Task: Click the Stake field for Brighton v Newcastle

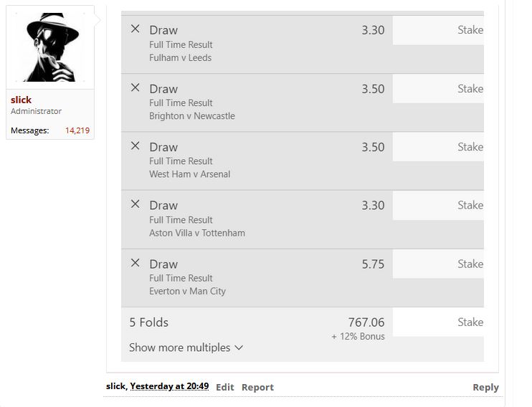Action: coord(438,89)
